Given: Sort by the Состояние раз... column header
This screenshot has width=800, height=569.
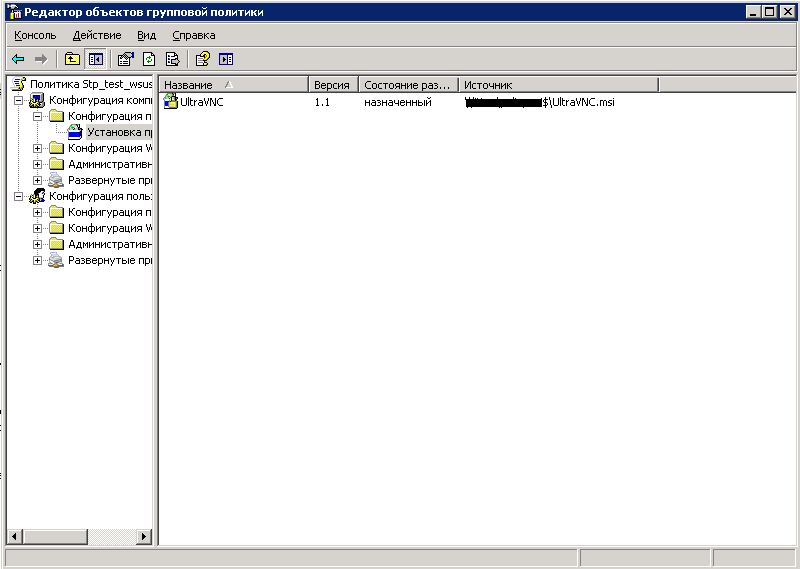Looking at the screenshot, I should tap(409, 85).
